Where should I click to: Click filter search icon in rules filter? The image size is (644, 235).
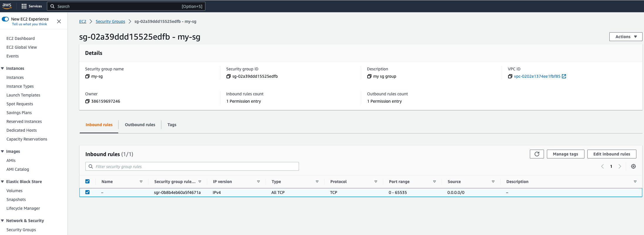point(91,166)
